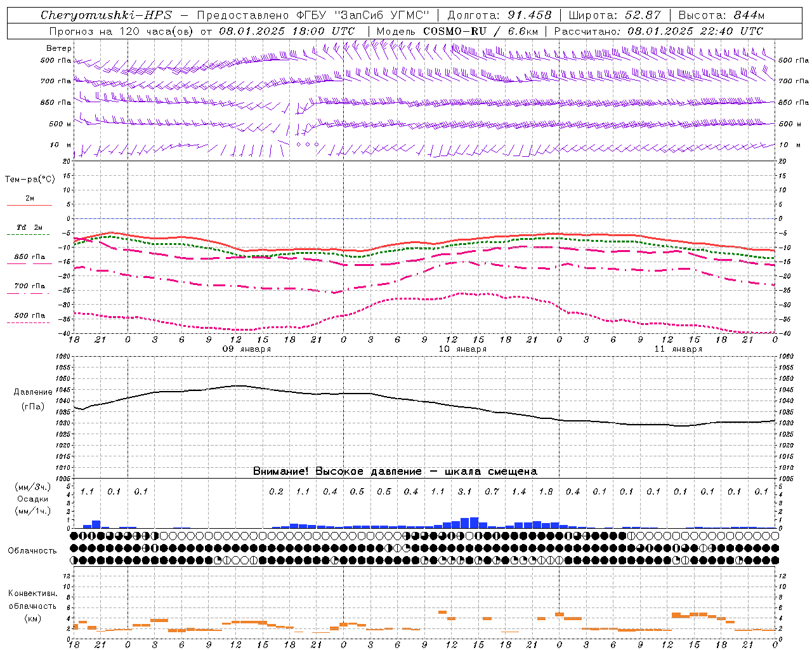Click the 'Td 2м' dew point legend entry
The height and width of the screenshot is (650, 812).
[30, 227]
